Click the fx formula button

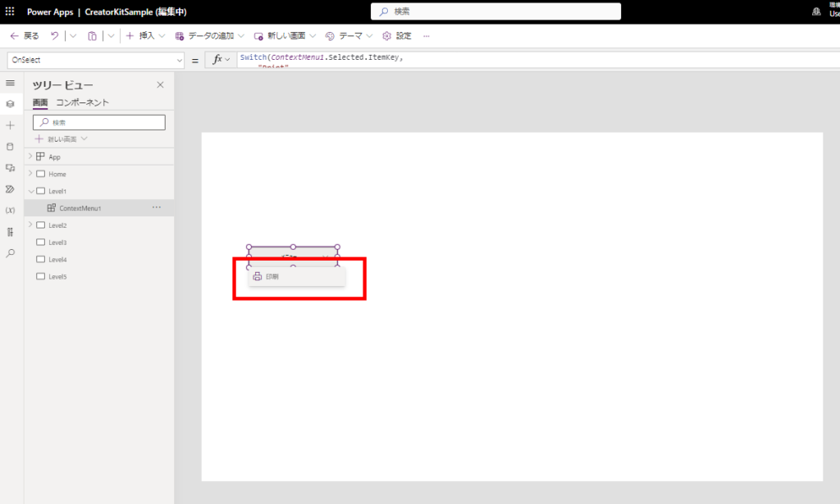pos(221,60)
